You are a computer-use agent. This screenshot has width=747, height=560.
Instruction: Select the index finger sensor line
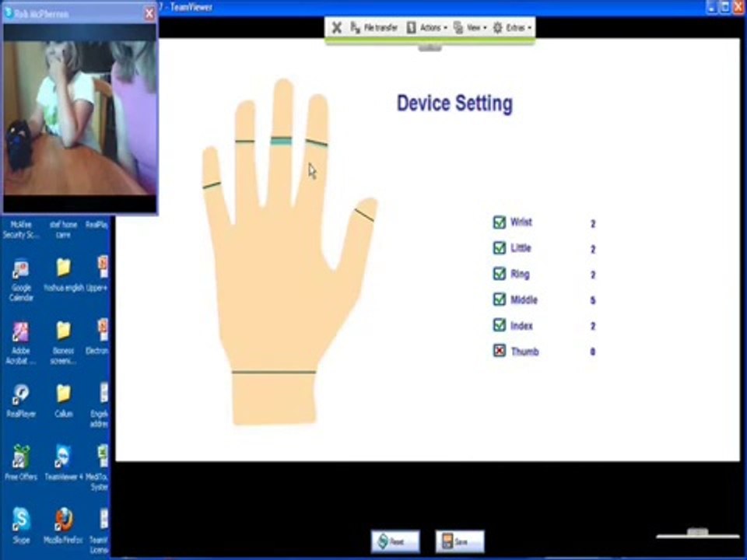tap(317, 143)
